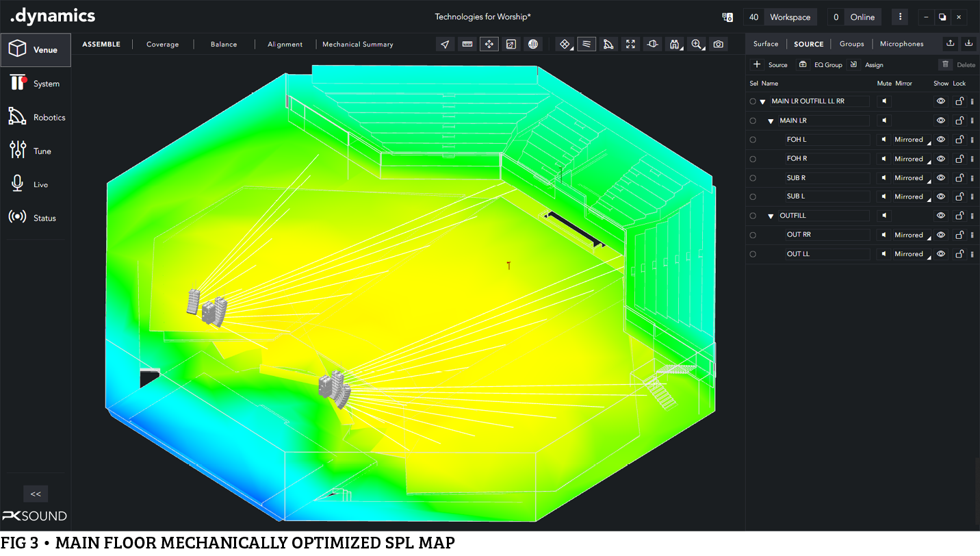Open the globe view tool
This screenshot has width=980, height=556.
coord(533,45)
